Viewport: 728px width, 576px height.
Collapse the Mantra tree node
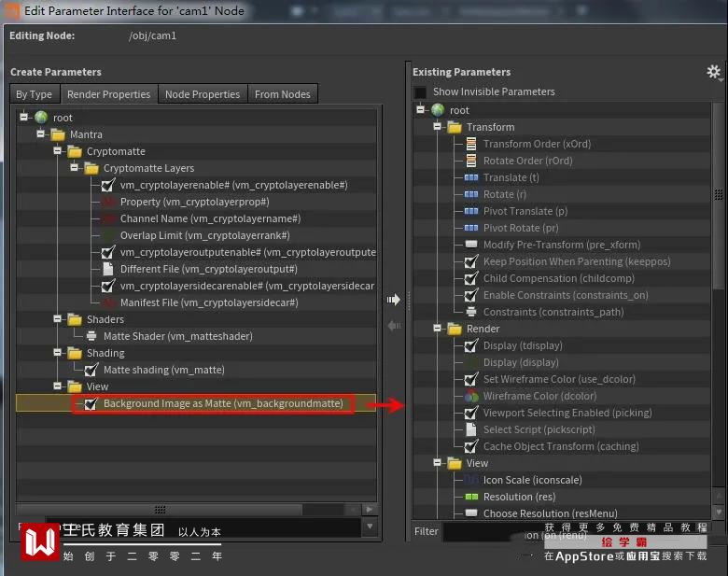coord(40,133)
